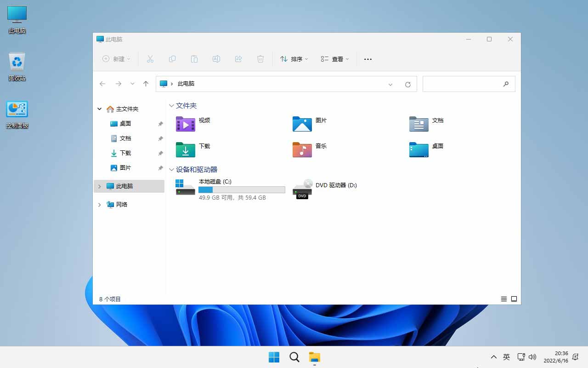588x368 pixels.
Task: Expand the 网络 node in the sidebar
Action: click(100, 204)
